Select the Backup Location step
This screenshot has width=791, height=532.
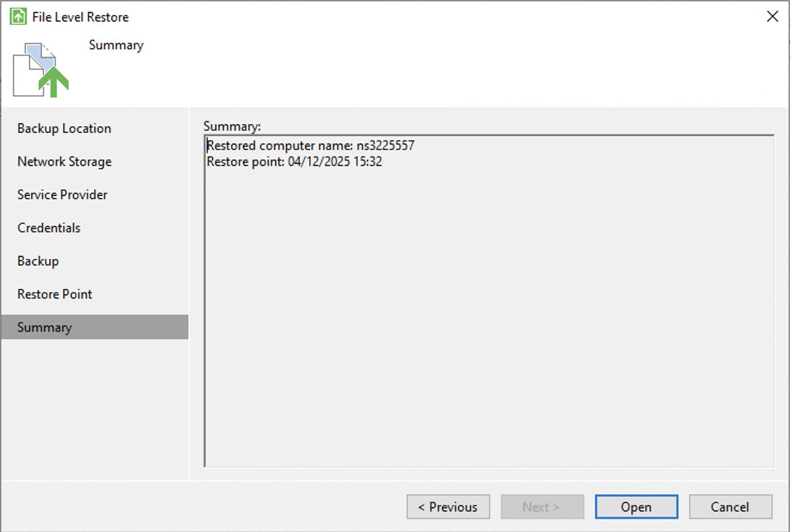64,128
